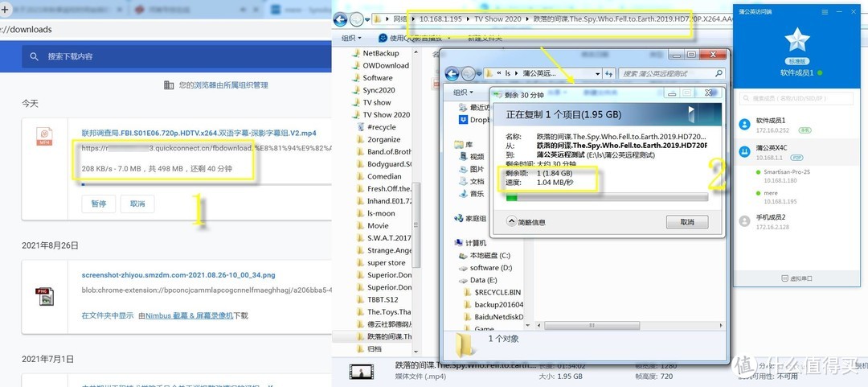Select backup201604 folder under Data (E:)
The image size is (868, 387).
493,304
